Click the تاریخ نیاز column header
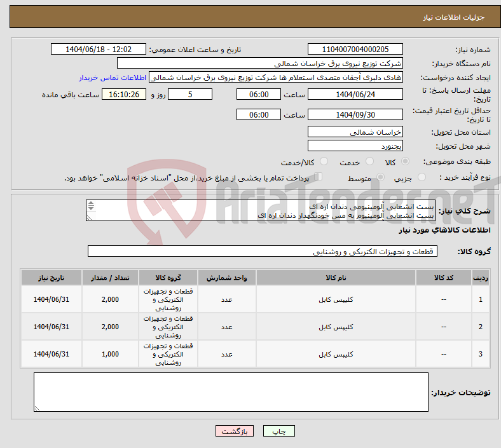The image size is (501, 448). tap(51, 278)
